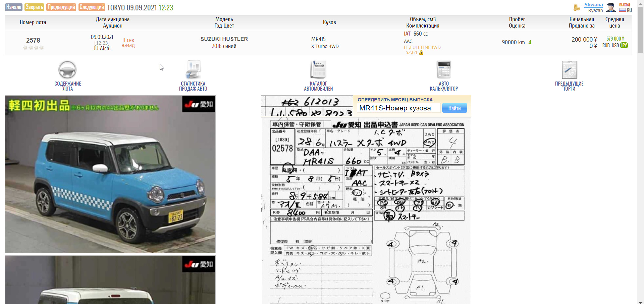Open the auction sheet image

[x=366, y=211]
